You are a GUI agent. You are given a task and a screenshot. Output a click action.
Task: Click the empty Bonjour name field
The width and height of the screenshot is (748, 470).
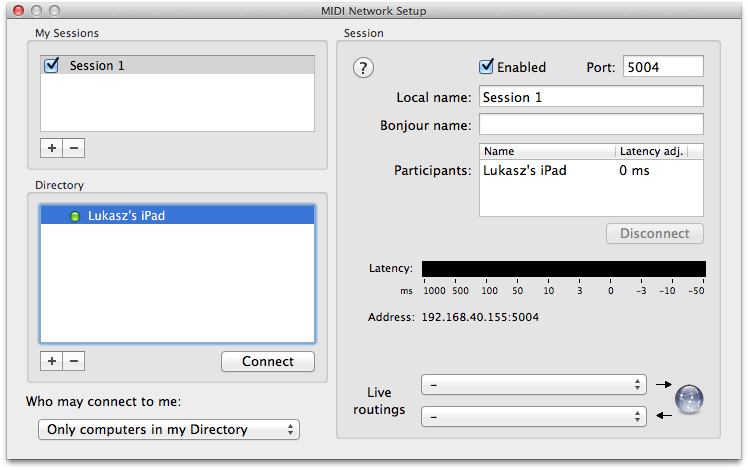(x=591, y=124)
